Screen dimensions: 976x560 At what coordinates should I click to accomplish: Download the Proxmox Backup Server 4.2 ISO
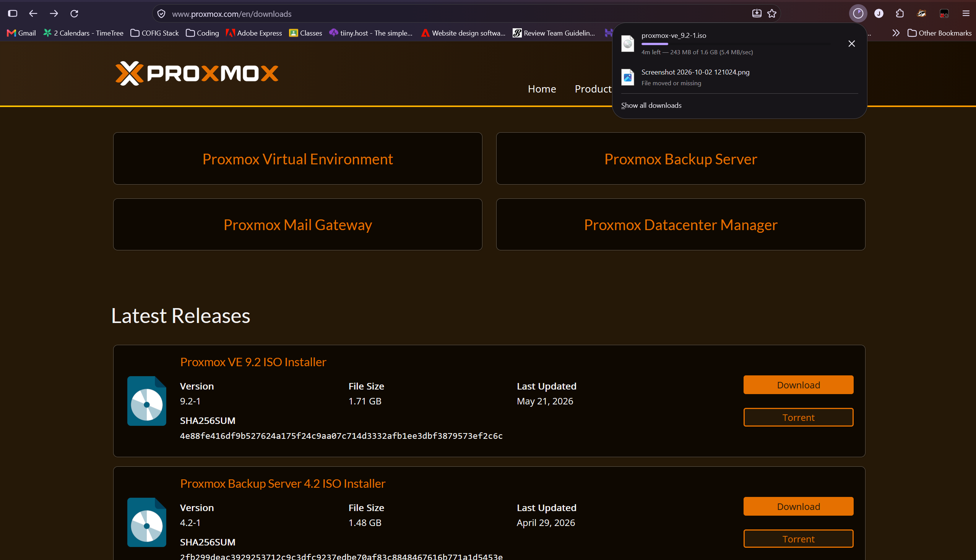[x=798, y=506]
